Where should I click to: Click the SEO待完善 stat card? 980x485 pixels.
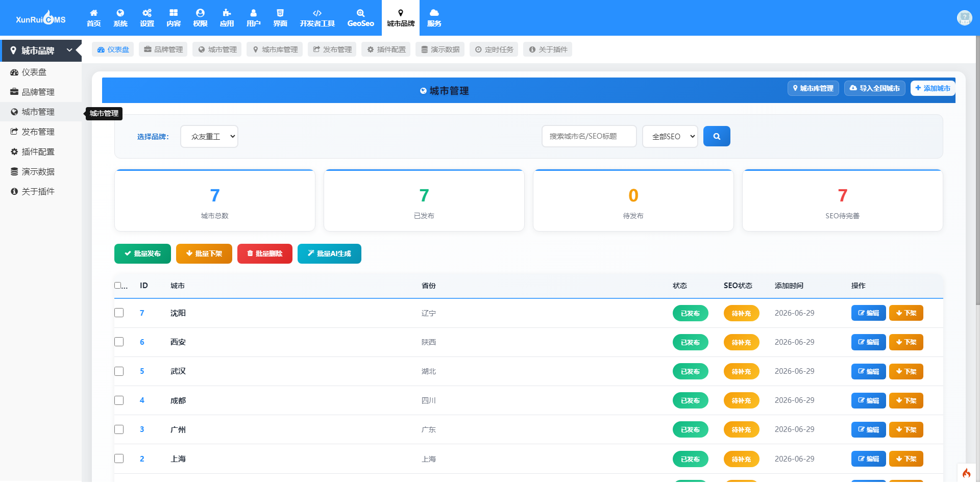coord(842,200)
